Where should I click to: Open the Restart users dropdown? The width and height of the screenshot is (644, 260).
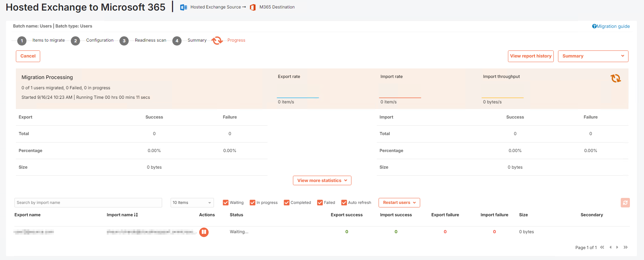399,202
